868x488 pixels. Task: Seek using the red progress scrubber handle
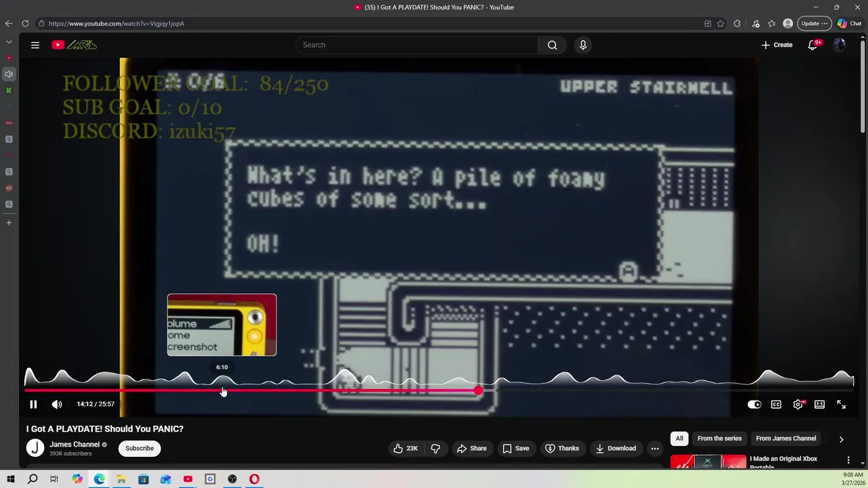point(479,390)
